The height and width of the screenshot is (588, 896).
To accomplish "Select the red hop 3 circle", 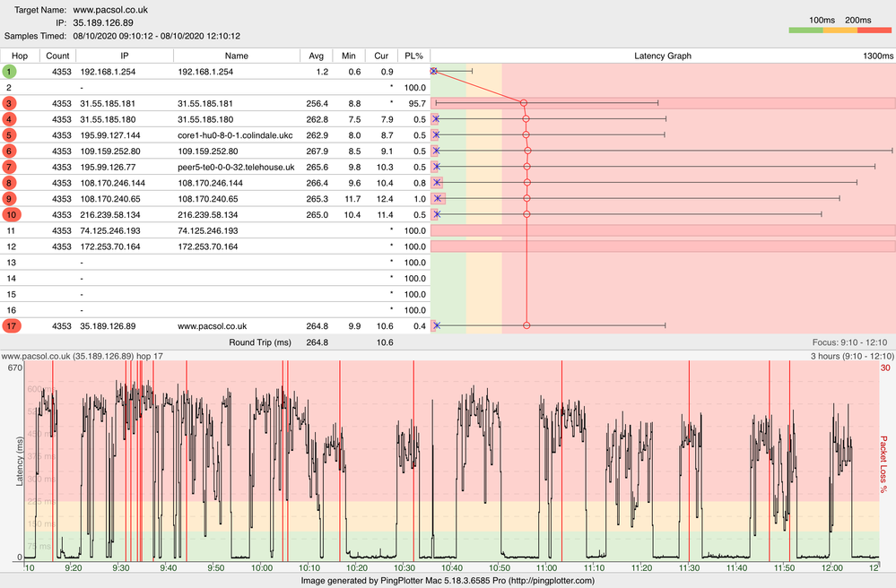I will (9, 104).
